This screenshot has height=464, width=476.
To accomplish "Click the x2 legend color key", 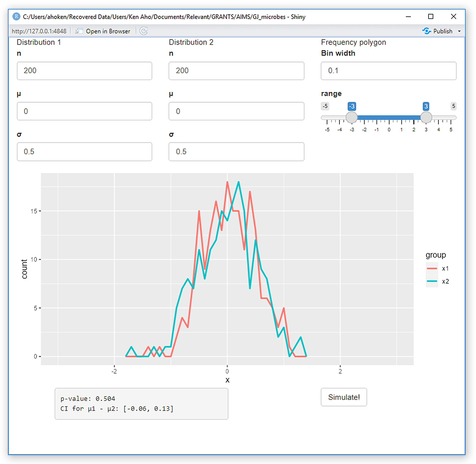I will [432, 281].
